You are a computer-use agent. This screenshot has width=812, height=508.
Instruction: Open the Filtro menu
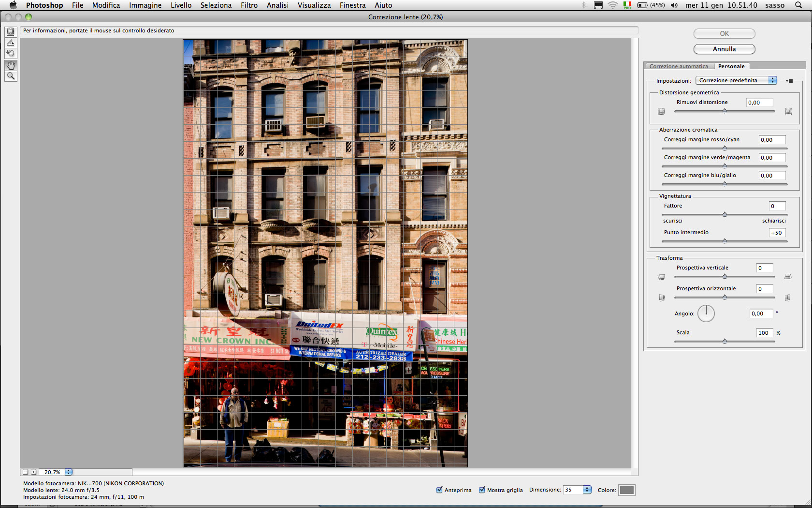pyautogui.click(x=249, y=5)
